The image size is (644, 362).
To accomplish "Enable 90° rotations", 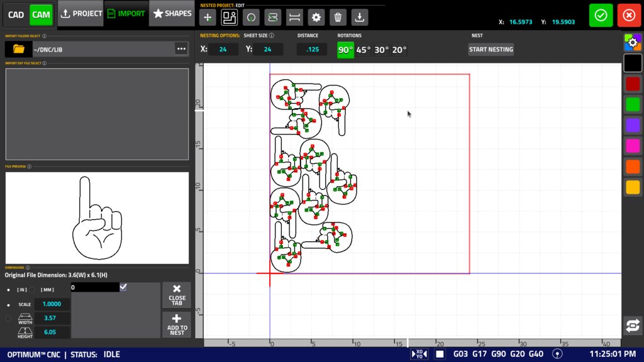I will click(x=345, y=50).
